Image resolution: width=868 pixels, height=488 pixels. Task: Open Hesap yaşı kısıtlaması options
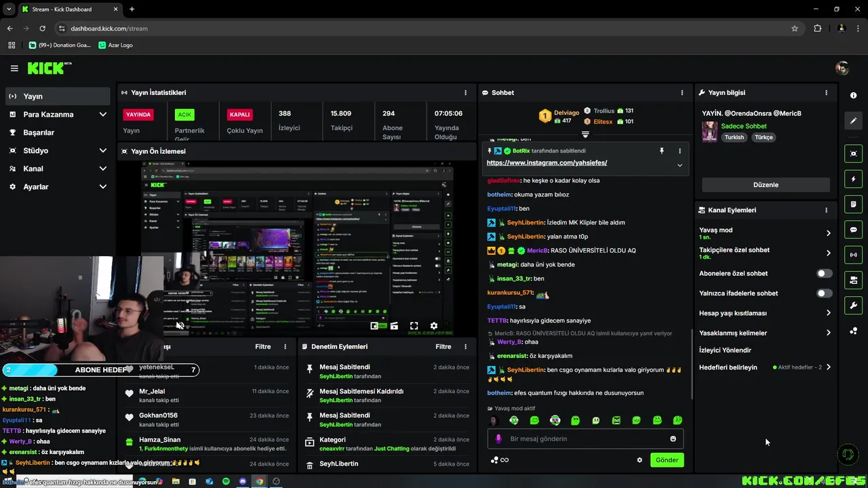765,313
